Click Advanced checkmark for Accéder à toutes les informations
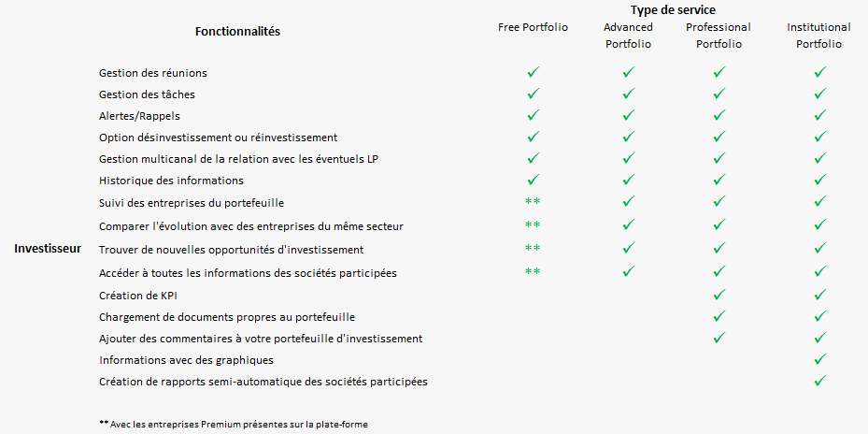The width and height of the screenshot is (868, 434). pyautogui.click(x=628, y=272)
